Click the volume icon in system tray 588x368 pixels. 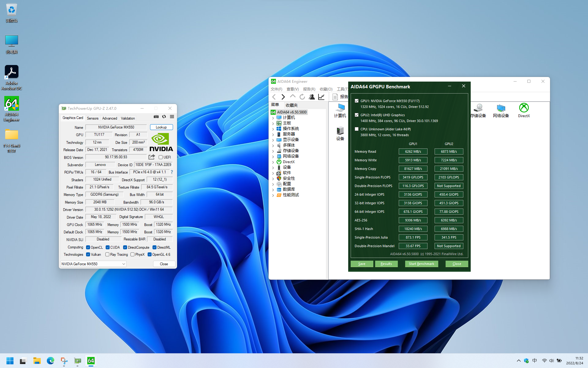[x=552, y=361]
